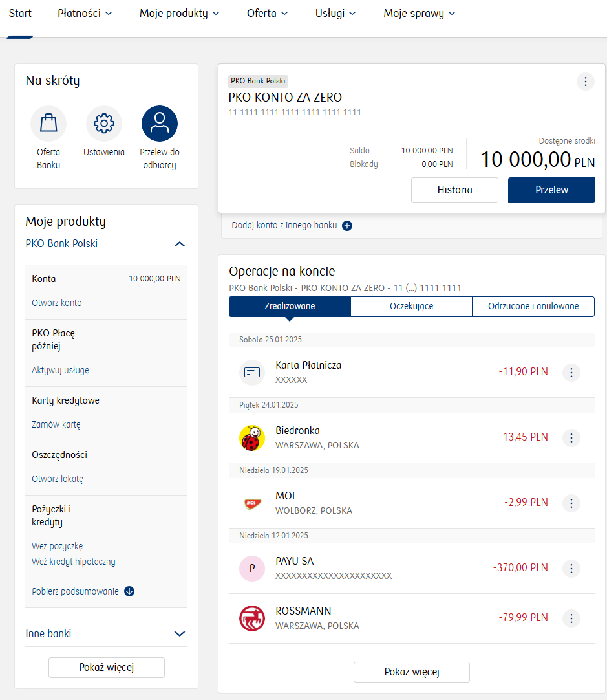Image resolution: width=607 pixels, height=700 pixels.
Task: Open account Historia
Action: pos(454,190)
